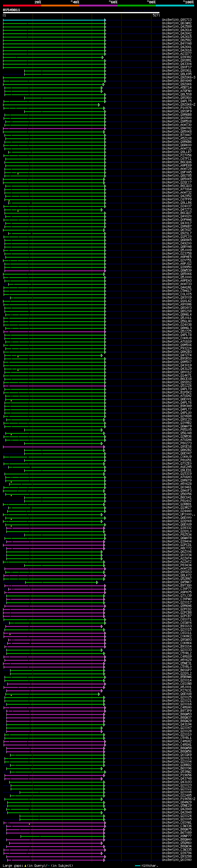Select the white query sequence bar
The width and height of the screenshot is (197, 868).
tap(81, 13)
